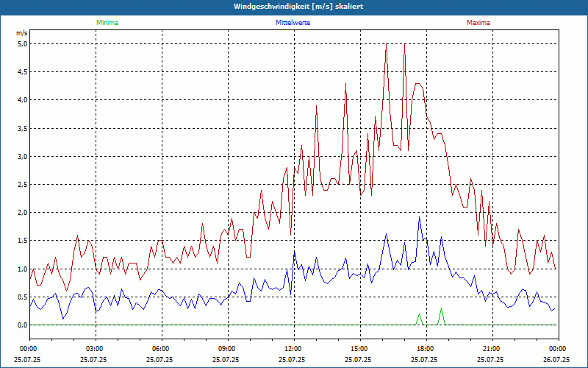Click the red Maxima peak near 17:00
The width and height of the screenshot is (588, 368).
[x=405, y=44]
